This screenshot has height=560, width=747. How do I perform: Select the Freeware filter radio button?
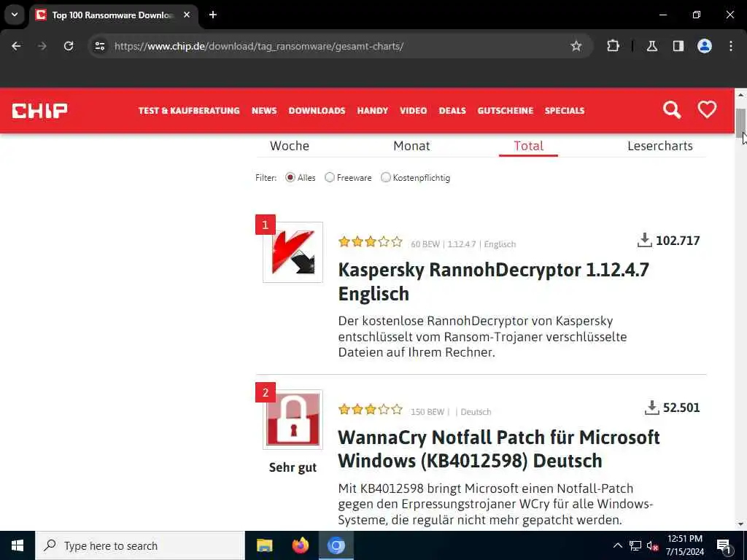pyautogui.click(x=329, y=178)
